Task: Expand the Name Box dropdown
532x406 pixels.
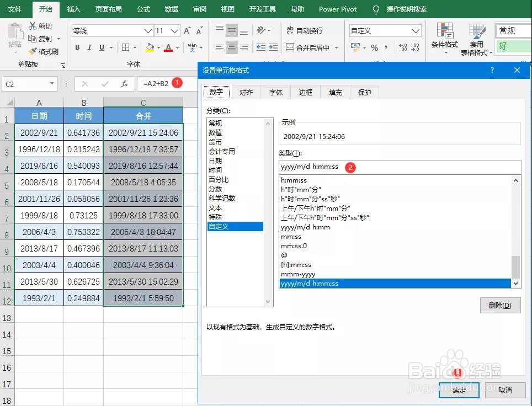Action: (52, 83)
